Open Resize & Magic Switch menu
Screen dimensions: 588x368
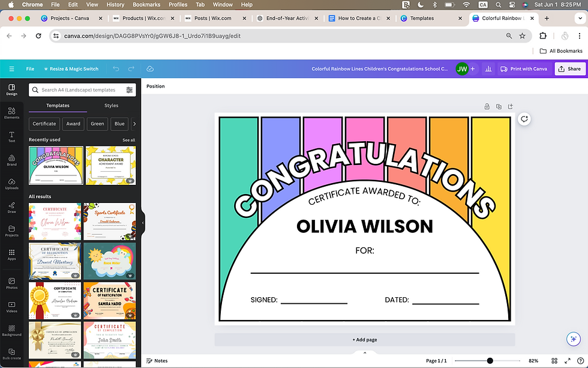click(x=71, y=69)
